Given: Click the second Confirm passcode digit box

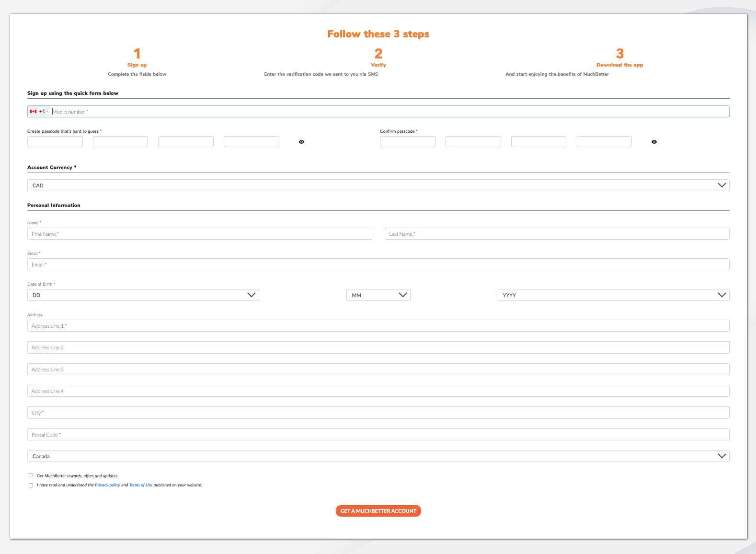Looking at the screenshot, I should pos(473,141).
